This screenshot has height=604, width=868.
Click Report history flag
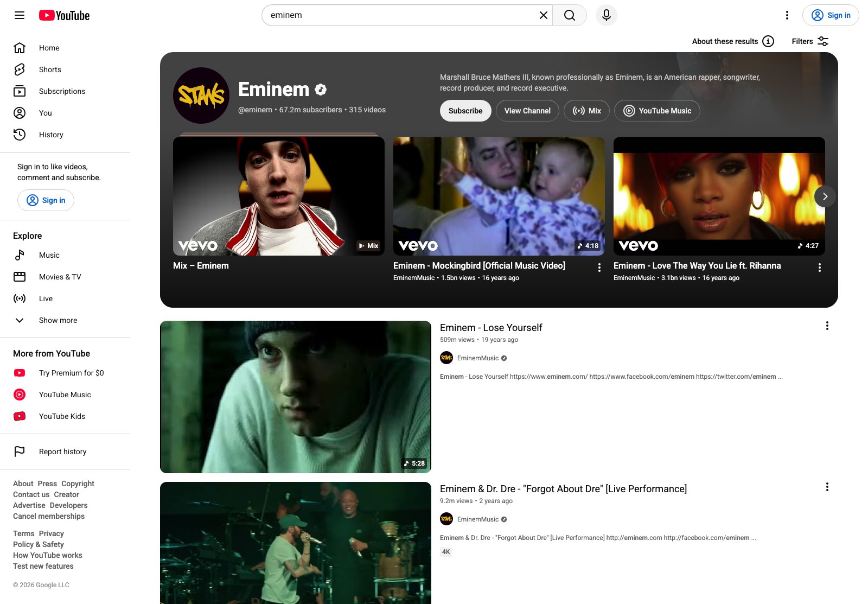coord(65,452)
